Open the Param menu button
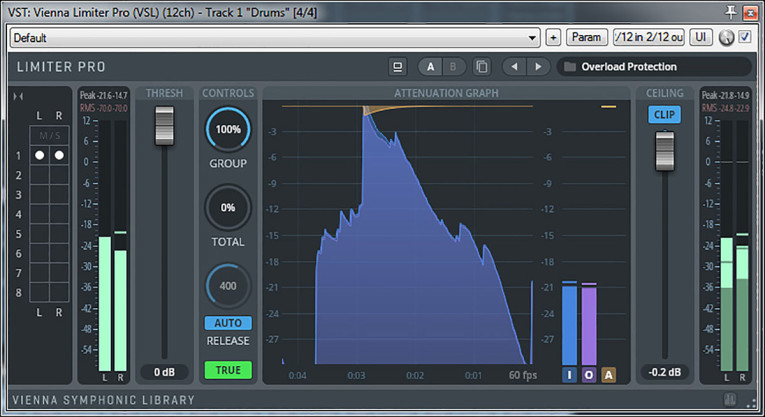The image size is (765, 417). point(586,38)
